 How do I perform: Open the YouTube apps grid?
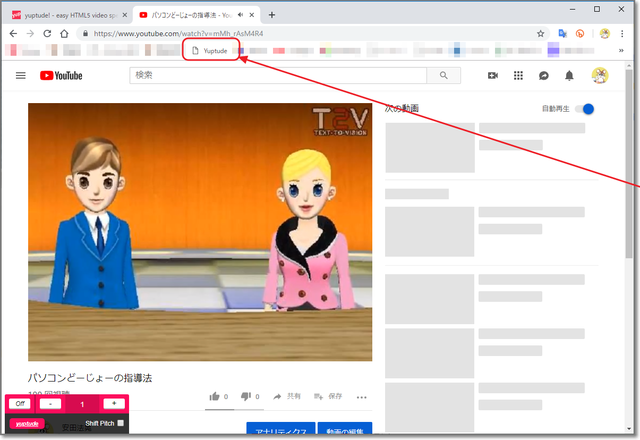click(518, 75)
